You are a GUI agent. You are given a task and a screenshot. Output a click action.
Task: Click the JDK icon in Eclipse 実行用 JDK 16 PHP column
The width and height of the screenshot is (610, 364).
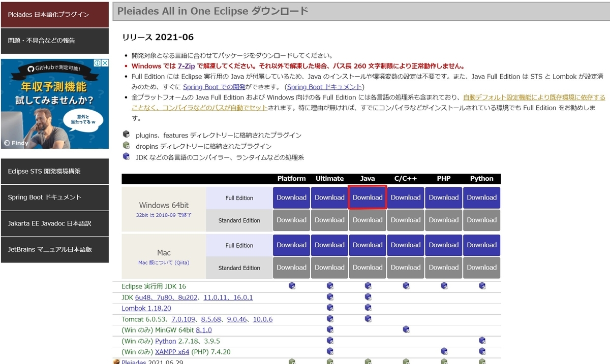pos(444,286)
